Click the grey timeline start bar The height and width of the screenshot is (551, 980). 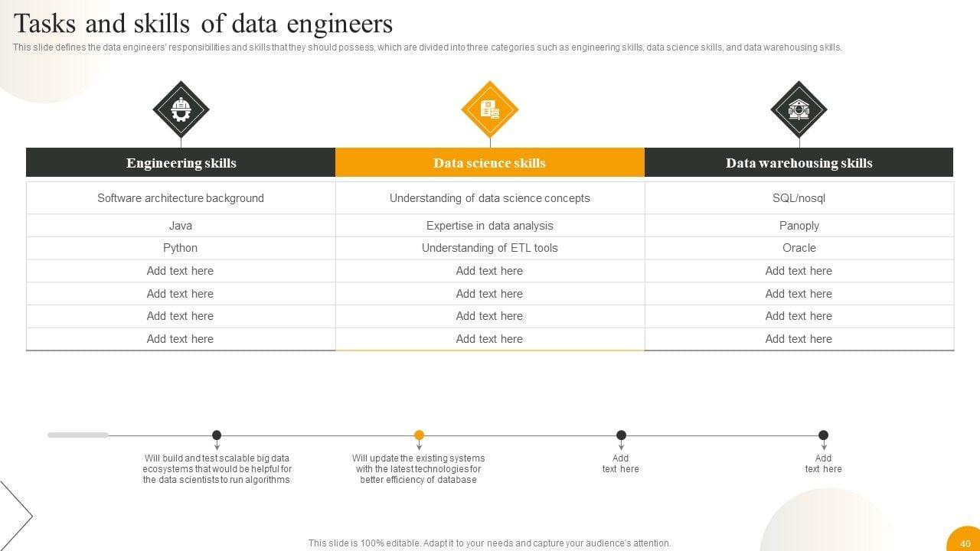[78, 435]
